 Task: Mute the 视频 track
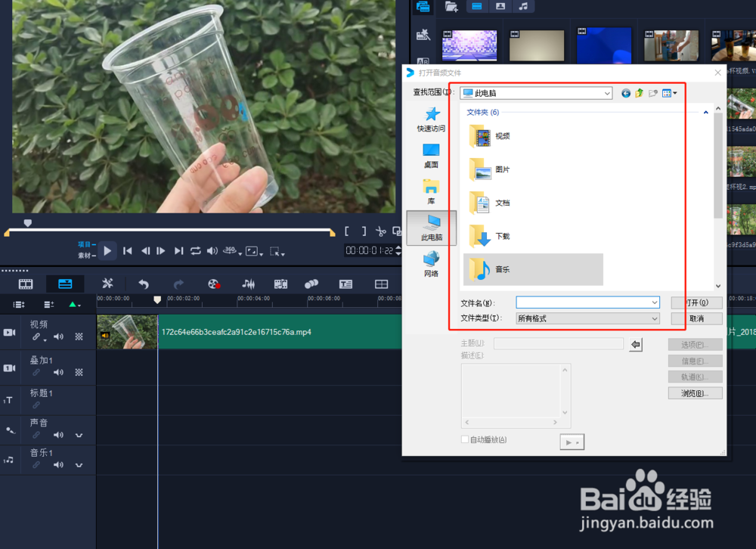(x=58, y=337)
